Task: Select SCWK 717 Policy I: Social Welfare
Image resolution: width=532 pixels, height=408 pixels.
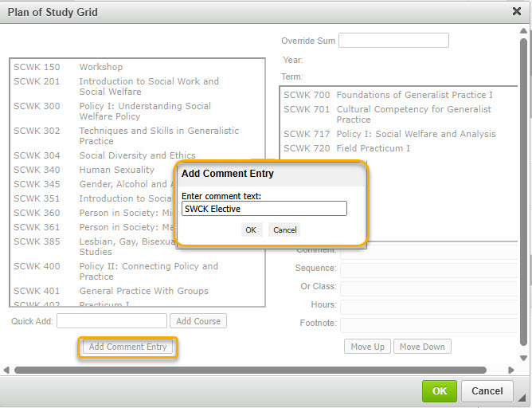Action: [x=399, y=134]
